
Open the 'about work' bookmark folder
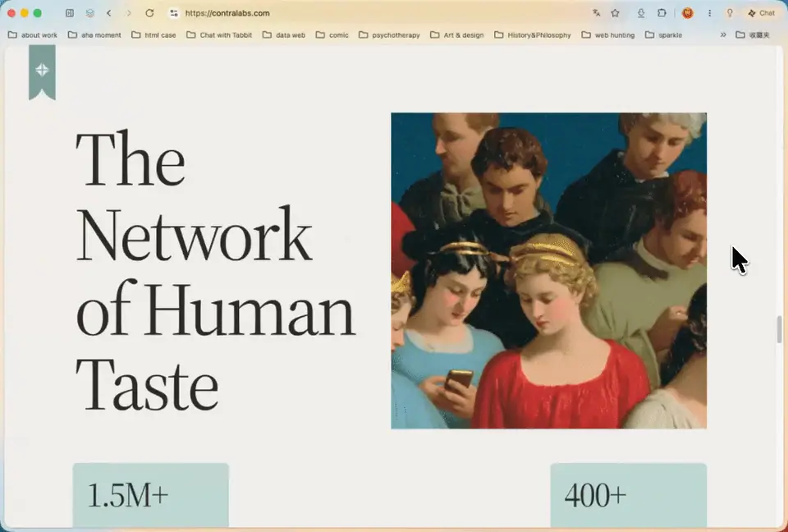(33, 34)
